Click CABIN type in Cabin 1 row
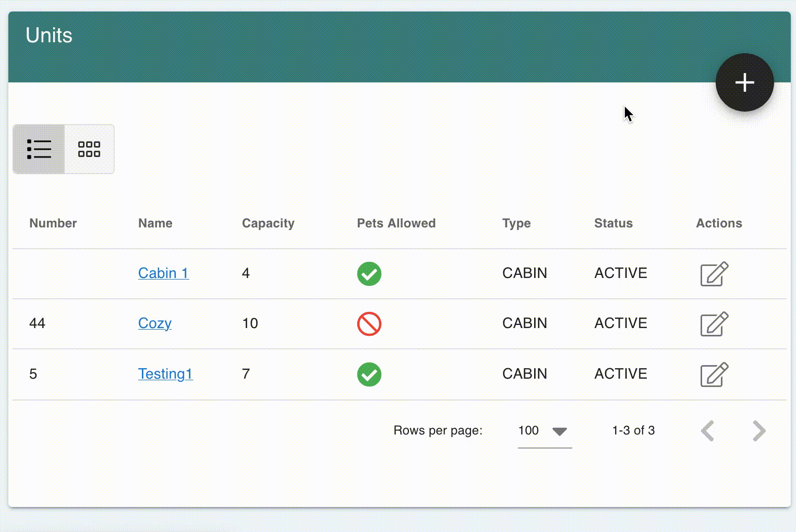 click(525, 273)
